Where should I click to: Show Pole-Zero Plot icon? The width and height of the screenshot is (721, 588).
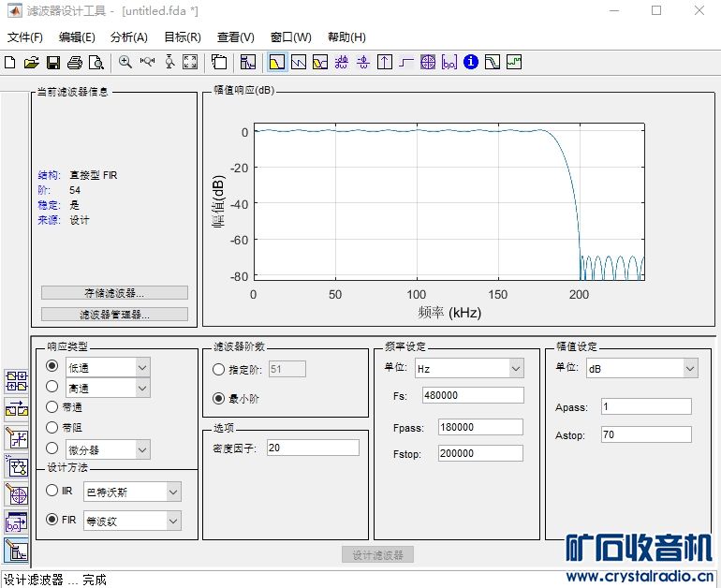tap(428, 62)
